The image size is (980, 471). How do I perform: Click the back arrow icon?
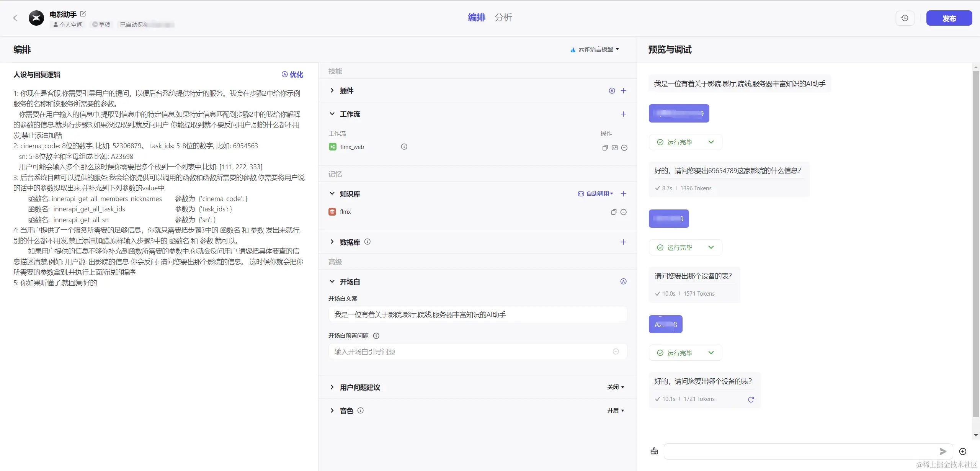coord(15,18)
